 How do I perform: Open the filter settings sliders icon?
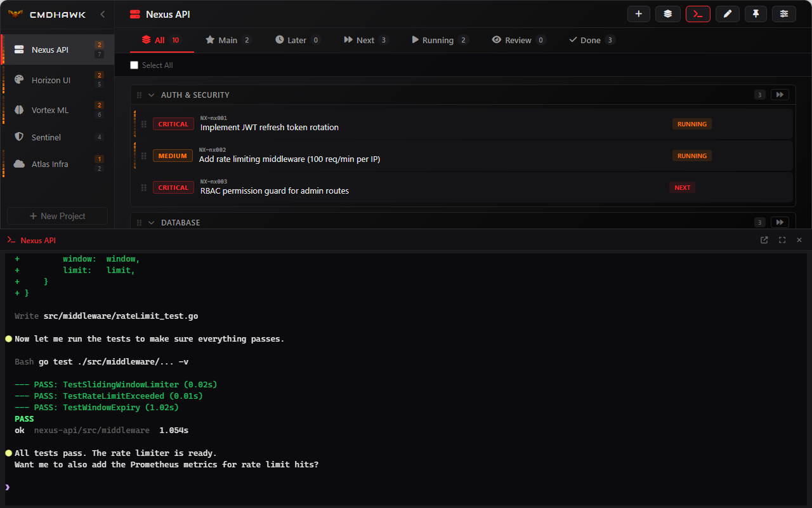[x=783, y=13]
